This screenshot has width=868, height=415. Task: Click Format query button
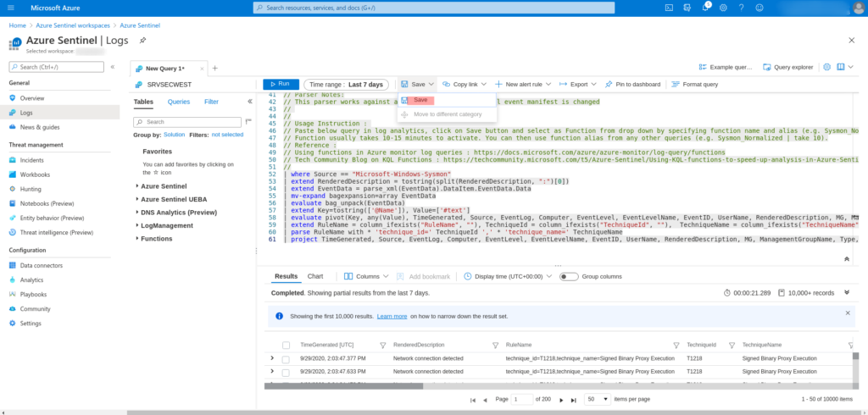click(694, 84)
